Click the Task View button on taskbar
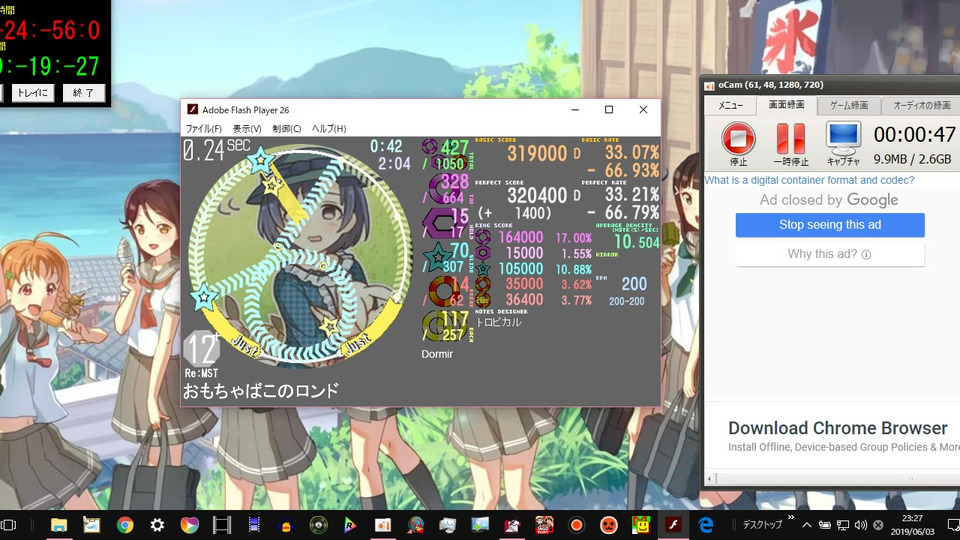 (x=9, y=525)
